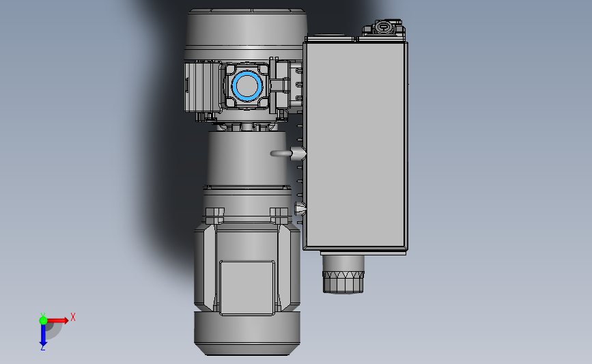Viewport: 592px width, 364px height.
Task: Select the round cap on top of the assembly
Action: (246, 34)
